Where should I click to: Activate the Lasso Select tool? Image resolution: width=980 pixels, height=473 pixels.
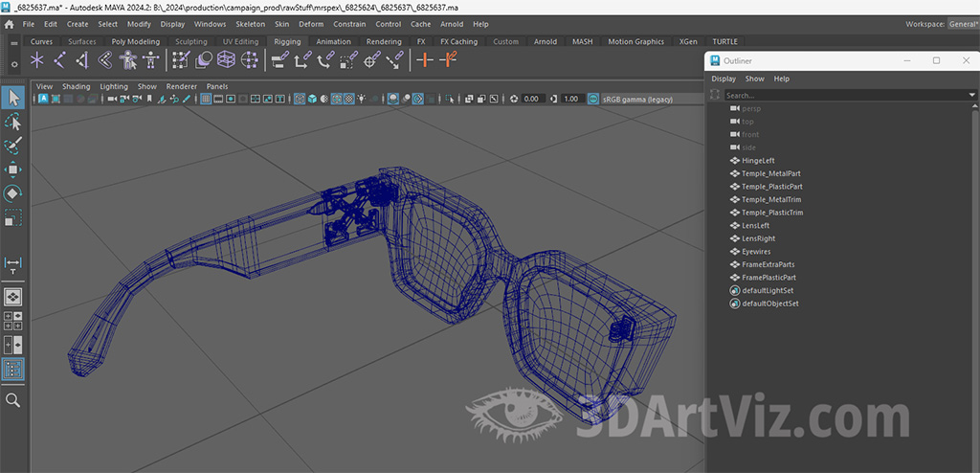pos(13,123)
